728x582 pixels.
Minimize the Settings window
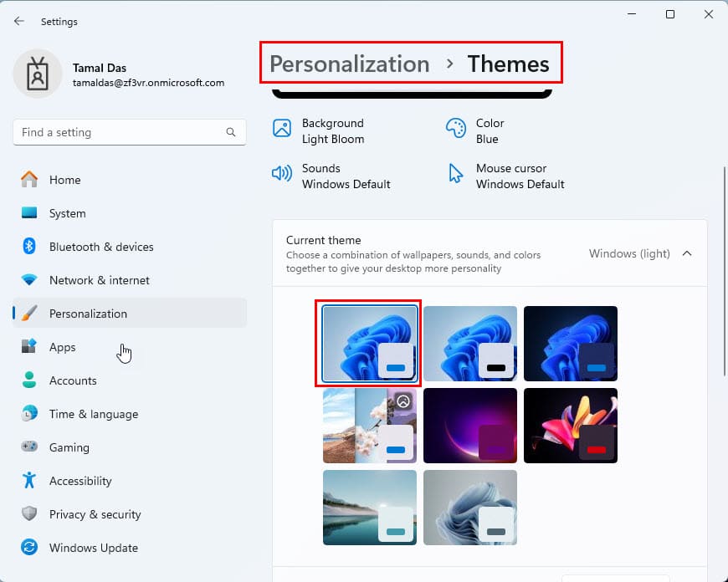click(x=632, y=14)
